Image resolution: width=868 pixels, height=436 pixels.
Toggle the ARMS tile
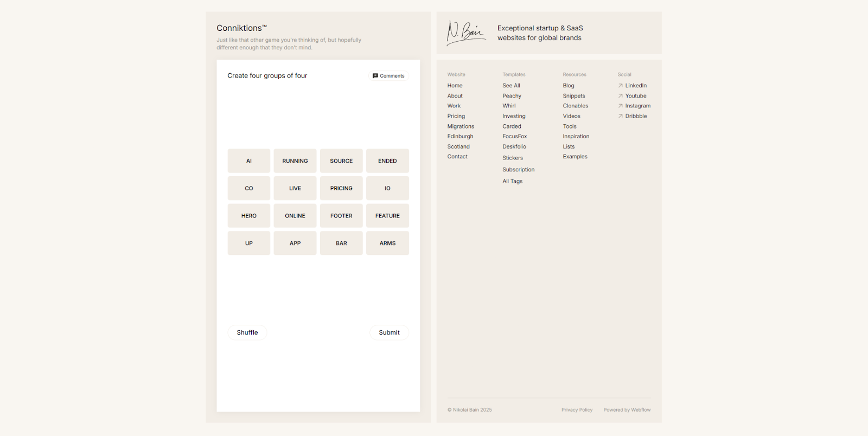[387, 243]
